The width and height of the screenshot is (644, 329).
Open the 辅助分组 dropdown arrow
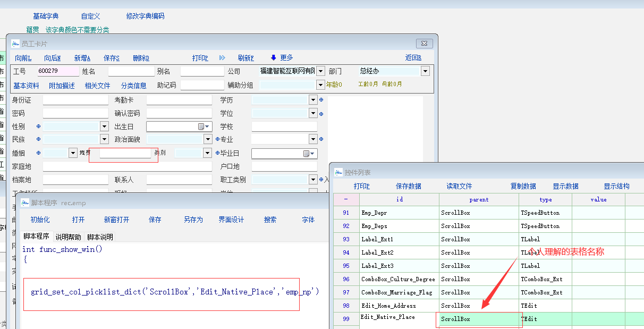pos(320,85)
